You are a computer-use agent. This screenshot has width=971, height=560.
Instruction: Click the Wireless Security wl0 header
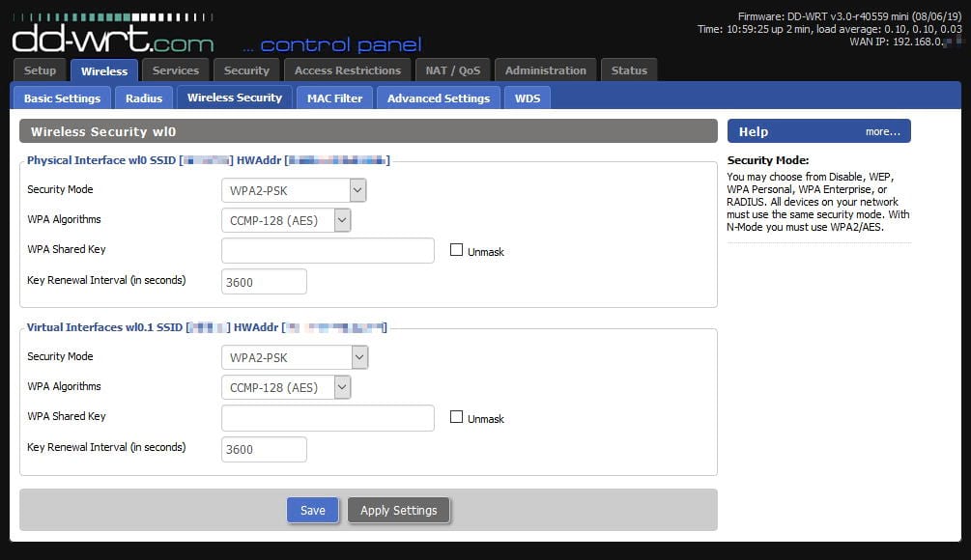tap(368, 131)
